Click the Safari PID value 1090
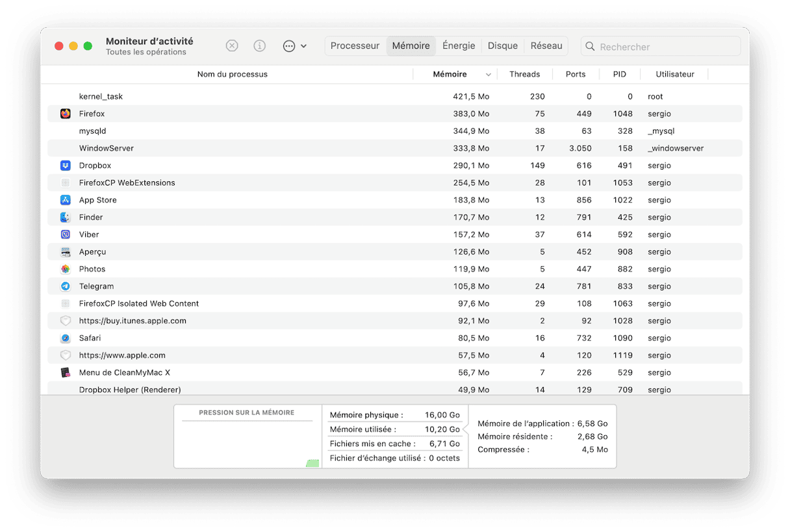Image resolution: width=790 pixels, height=532 pixels. [622, 338]
